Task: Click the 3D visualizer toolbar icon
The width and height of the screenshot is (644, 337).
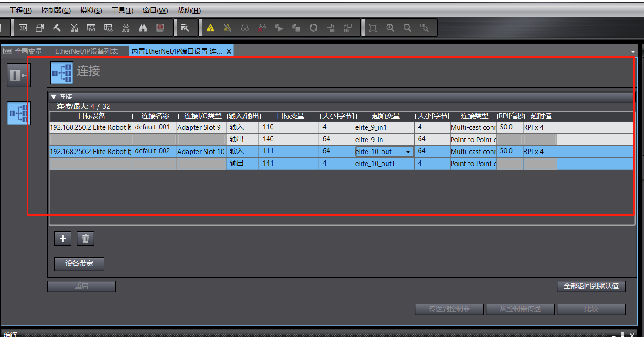Action: (22, 28)
